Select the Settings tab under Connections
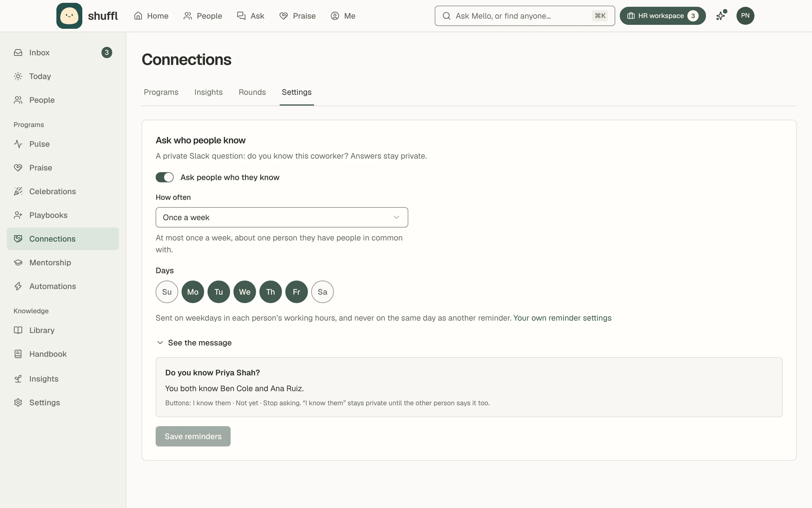 (x=297, y=92)
